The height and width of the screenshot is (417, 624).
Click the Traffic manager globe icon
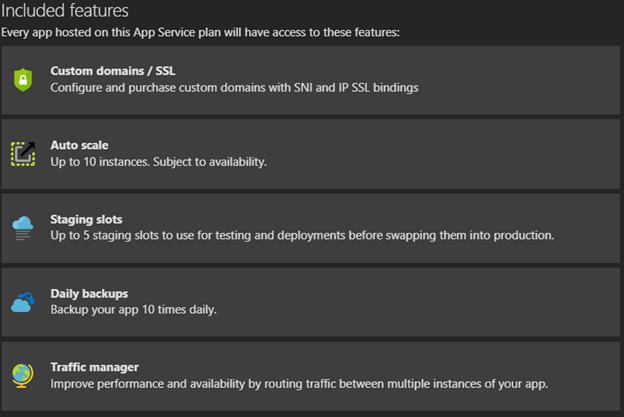pos(23,375)
